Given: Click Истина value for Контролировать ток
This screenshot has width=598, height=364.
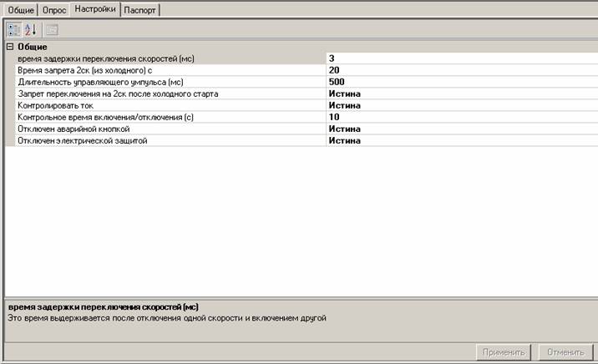Looking at the screenshot, I should (462, 105).
